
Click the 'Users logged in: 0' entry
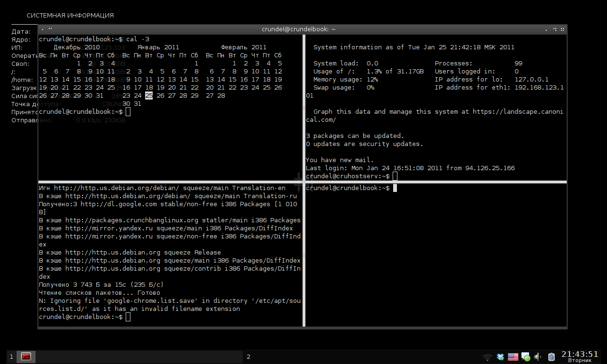pyautogui.click(x=477, y=72)
